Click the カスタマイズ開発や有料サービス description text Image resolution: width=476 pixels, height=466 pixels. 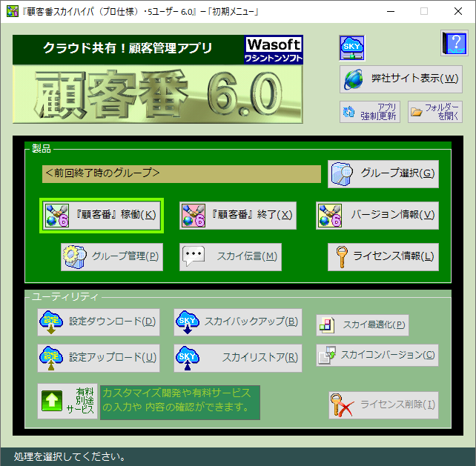[180, 402]
